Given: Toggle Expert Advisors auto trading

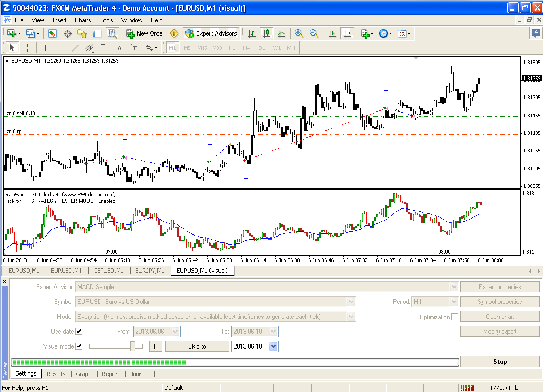Looking at the screenshot, I should 211,33.
